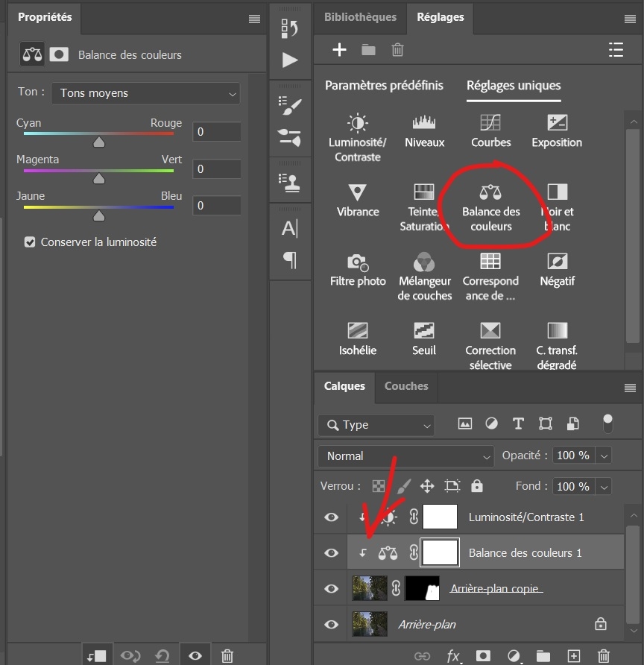Select the Arrière-plan copie layer mask thumbnail
644x665 pixels.
point(423,588)
